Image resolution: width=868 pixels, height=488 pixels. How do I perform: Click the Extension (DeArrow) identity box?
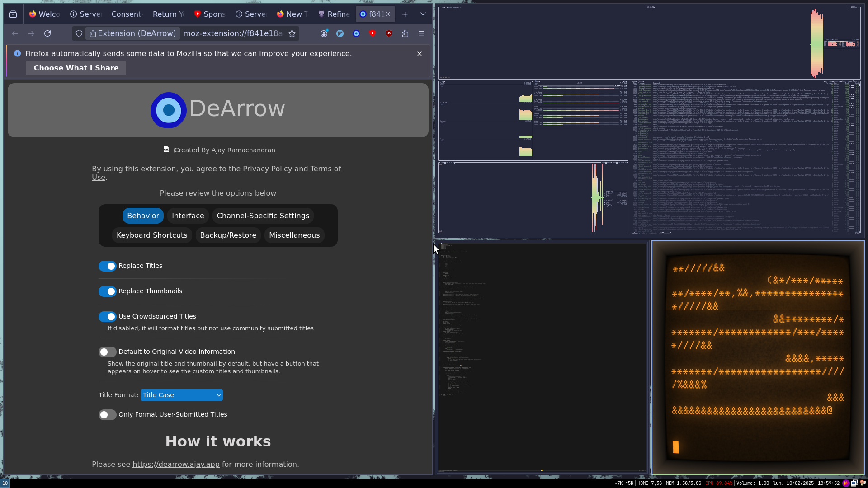pos(132,33)
